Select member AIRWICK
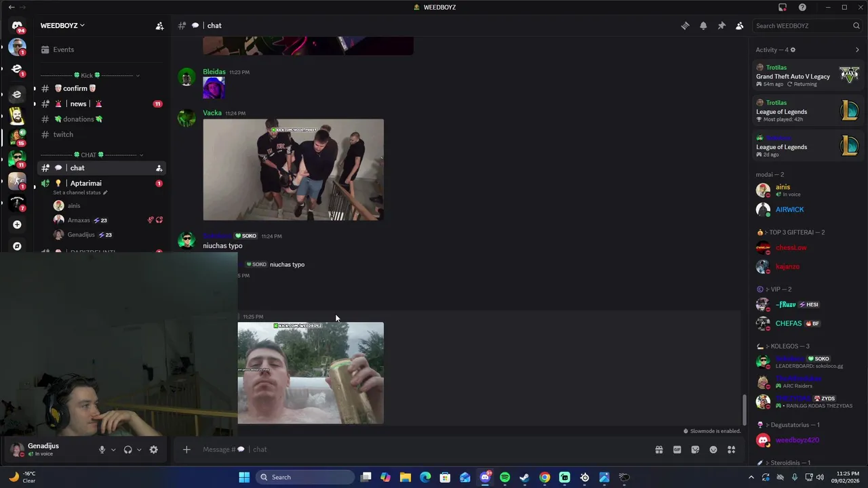 807,209
